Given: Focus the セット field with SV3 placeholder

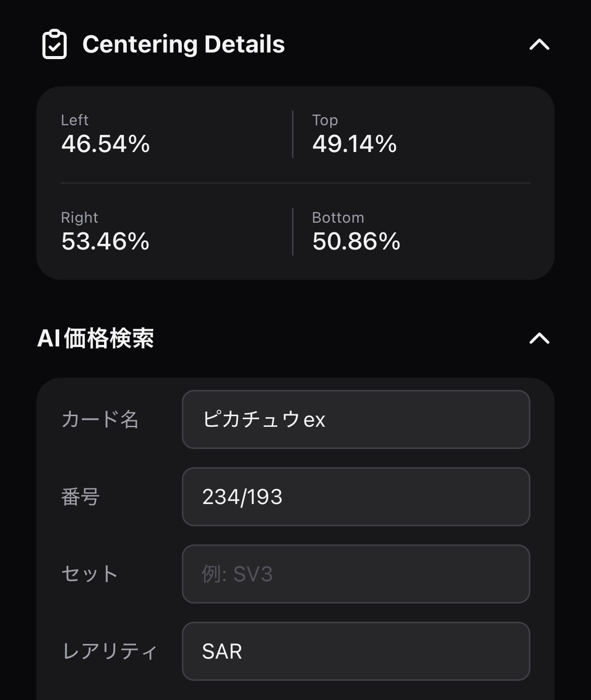Looking at the screenshot, I should [x=356, y=574].
